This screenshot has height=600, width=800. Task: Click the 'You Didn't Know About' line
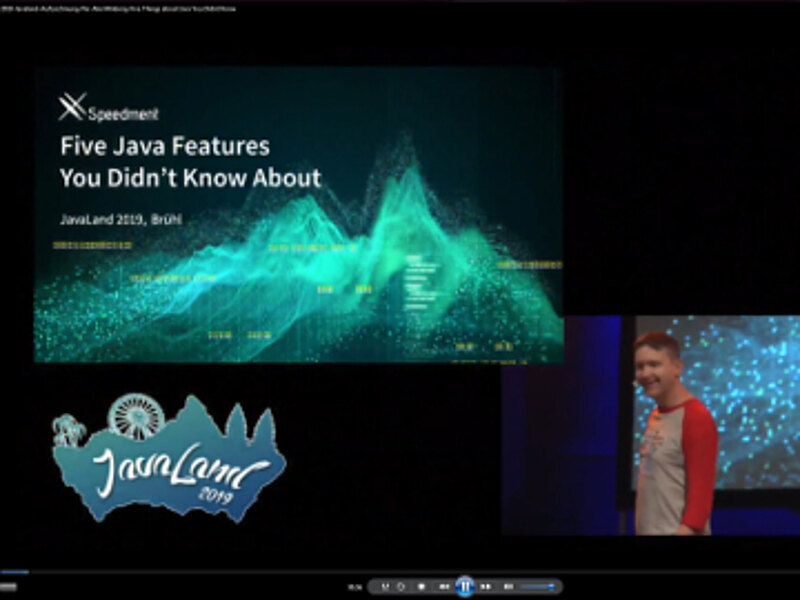(190, 179)
